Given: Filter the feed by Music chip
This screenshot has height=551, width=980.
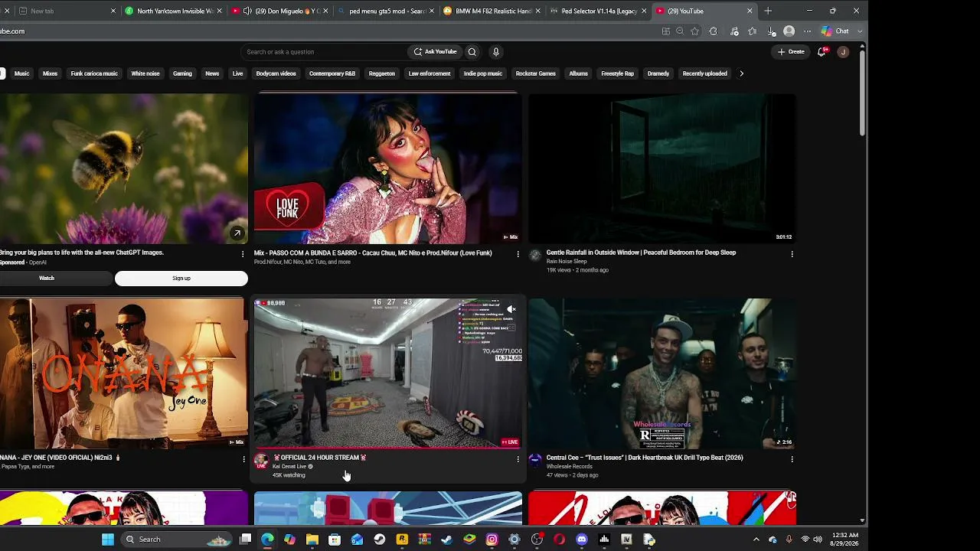Looking at the screenshot, I should point(21,73).
